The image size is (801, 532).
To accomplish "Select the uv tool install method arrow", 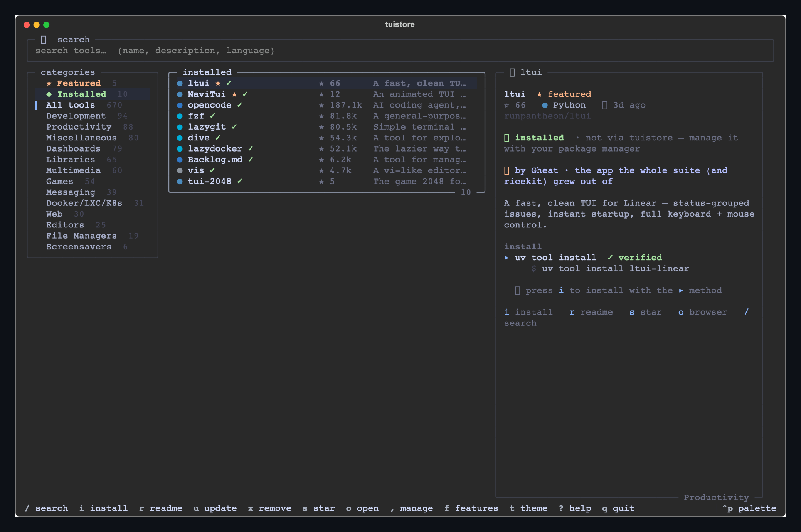I will (x=507, y=258).
